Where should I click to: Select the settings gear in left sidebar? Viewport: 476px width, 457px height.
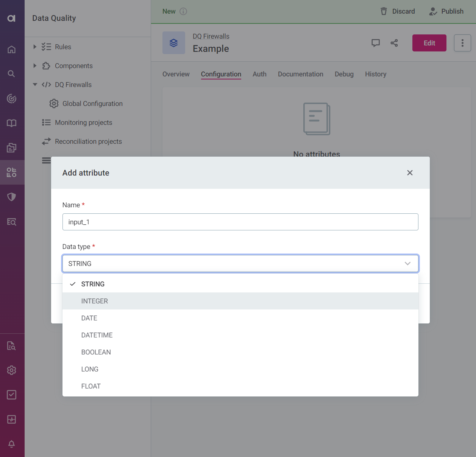point(12,370)
